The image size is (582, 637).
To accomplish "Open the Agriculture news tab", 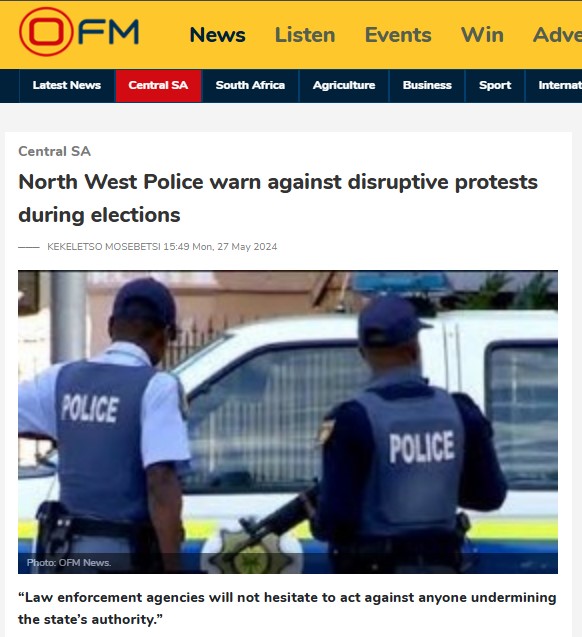I will pos(344,85).
